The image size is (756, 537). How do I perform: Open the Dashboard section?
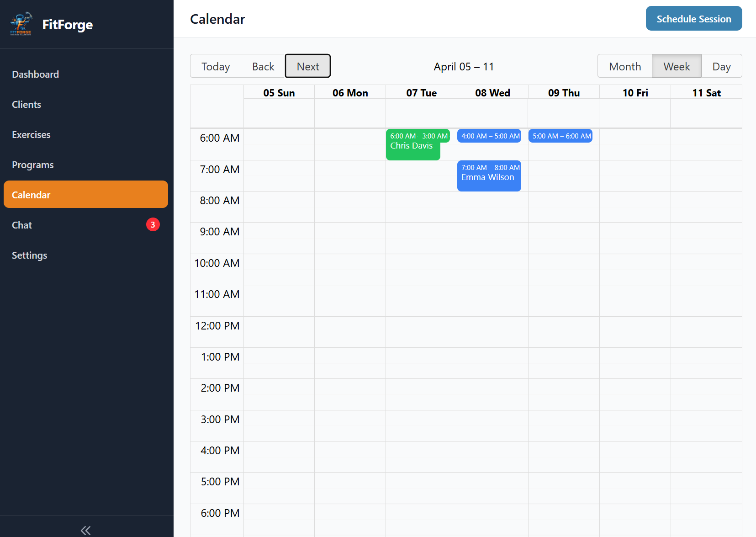pos(35,74)
